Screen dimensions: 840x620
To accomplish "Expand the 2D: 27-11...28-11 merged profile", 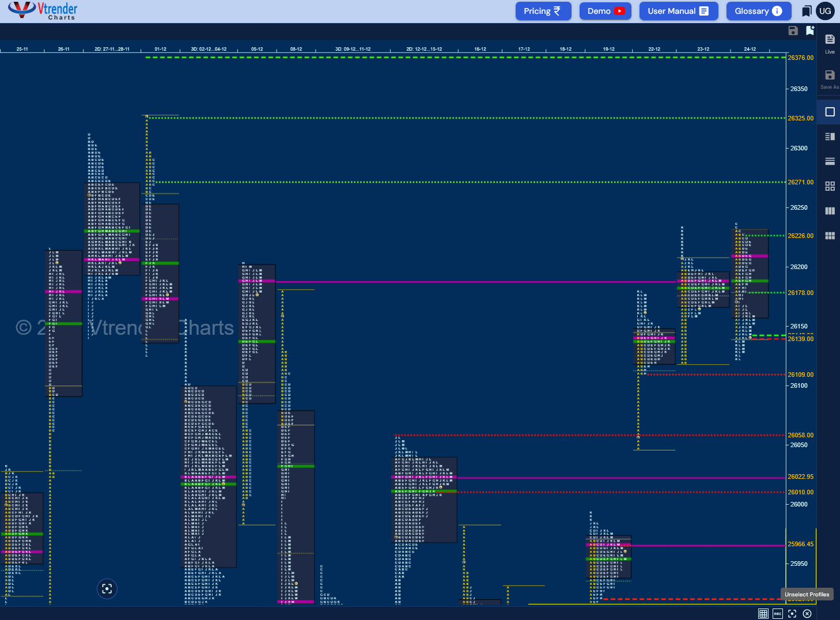I will [x=113, y=49].
